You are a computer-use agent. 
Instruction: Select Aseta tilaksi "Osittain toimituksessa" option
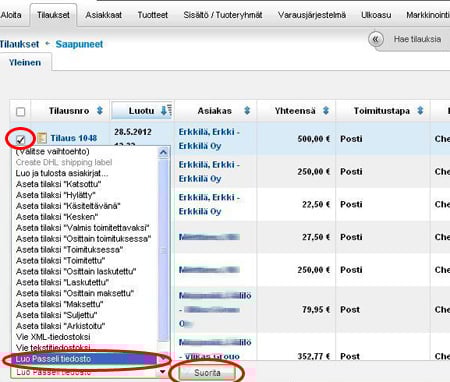pos(83,239)
